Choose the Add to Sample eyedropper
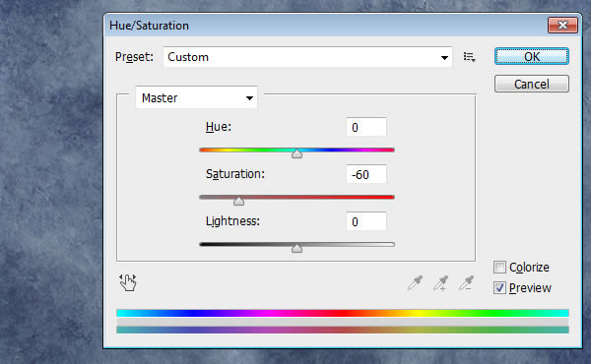591x364 pixels. 440,283
